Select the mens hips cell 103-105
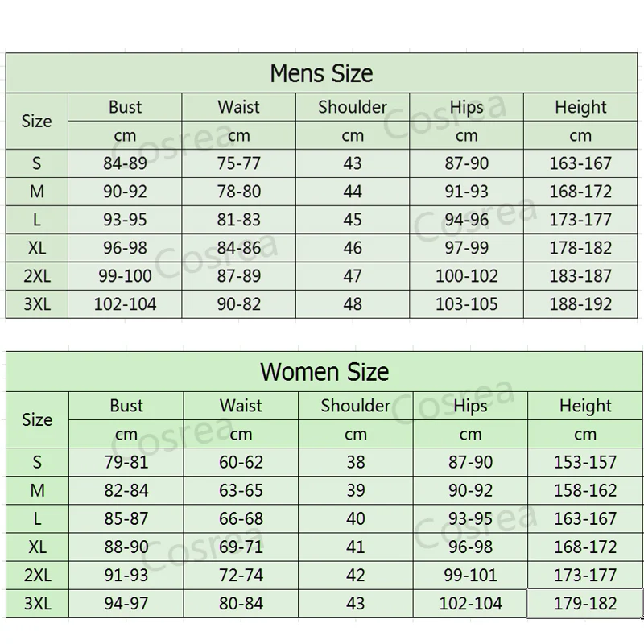Image resolution: width=644 pixels, height=644 pixels. pyautogui.click(x=467, y=304)
